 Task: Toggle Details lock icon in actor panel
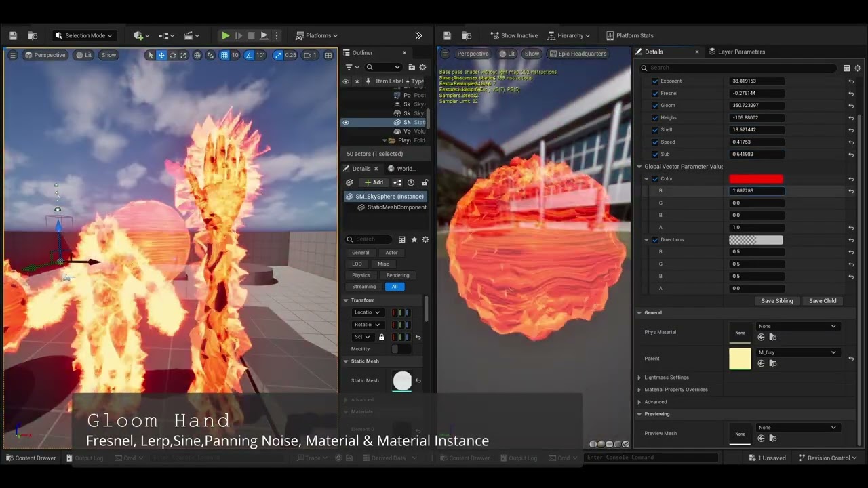pyautogui.click(x=425, y=182)
